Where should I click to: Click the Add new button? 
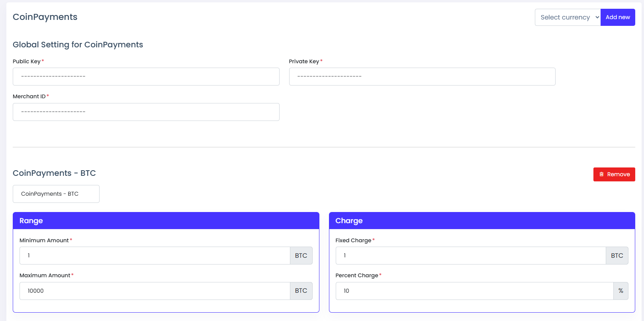618,18
